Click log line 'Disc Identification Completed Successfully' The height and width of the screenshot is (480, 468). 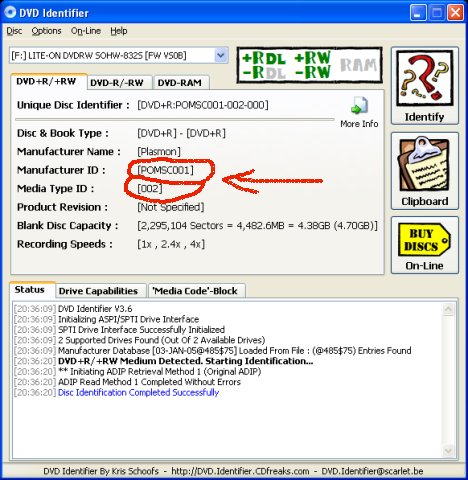138,392
